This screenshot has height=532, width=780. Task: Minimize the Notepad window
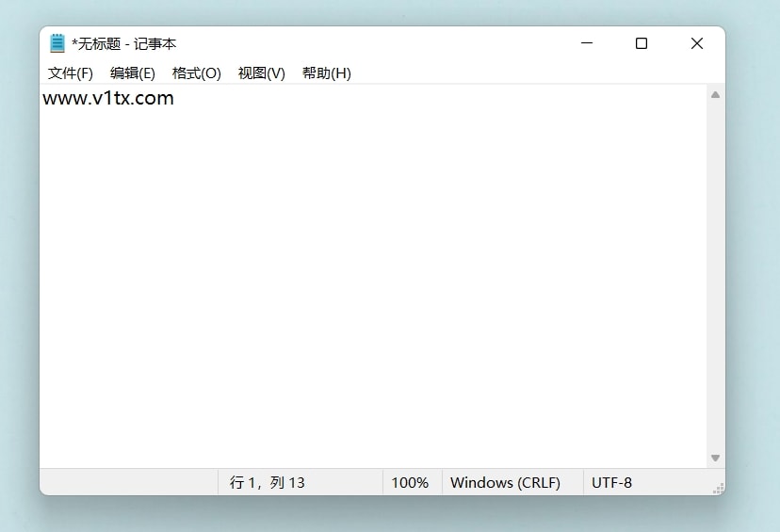click(587, 43)
